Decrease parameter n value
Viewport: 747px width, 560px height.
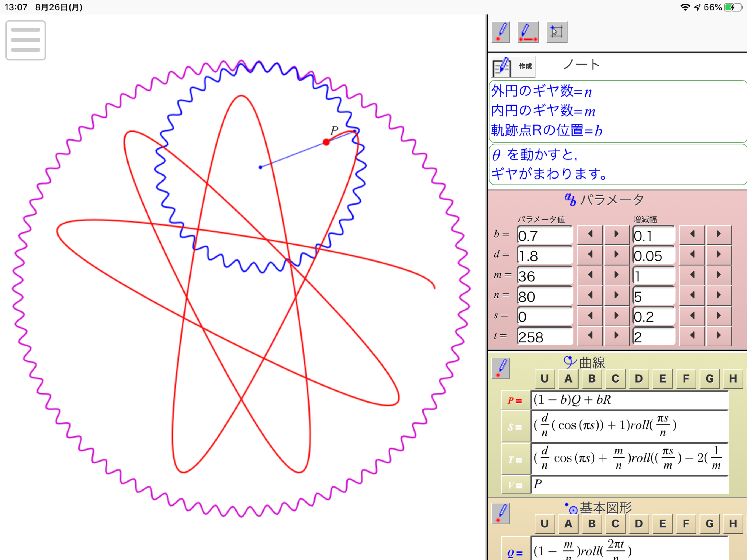590,295
